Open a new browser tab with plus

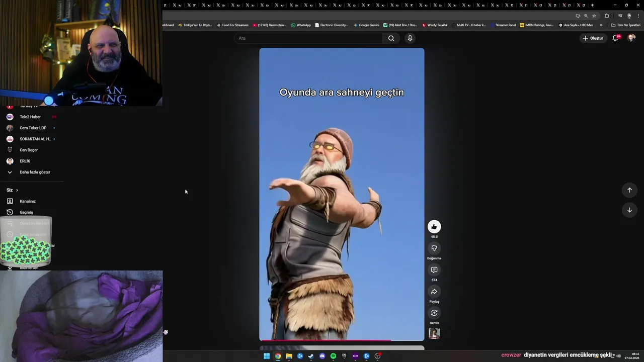pos(592,5)
